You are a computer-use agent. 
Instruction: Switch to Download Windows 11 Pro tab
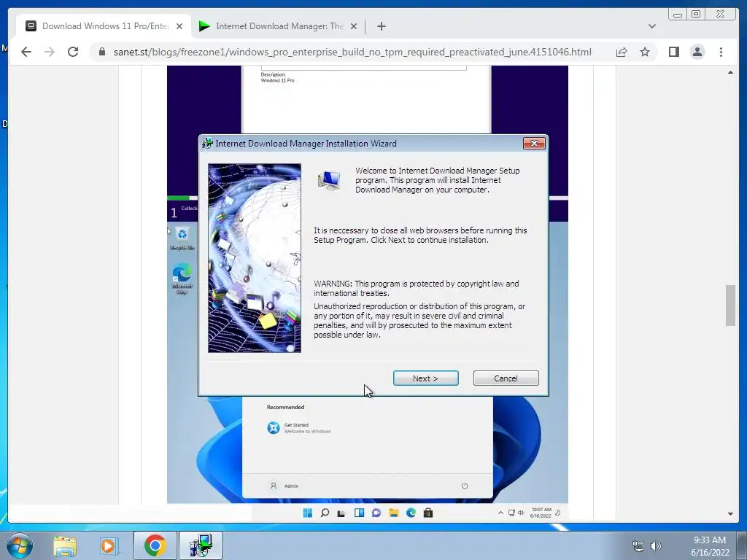point(105,26)
